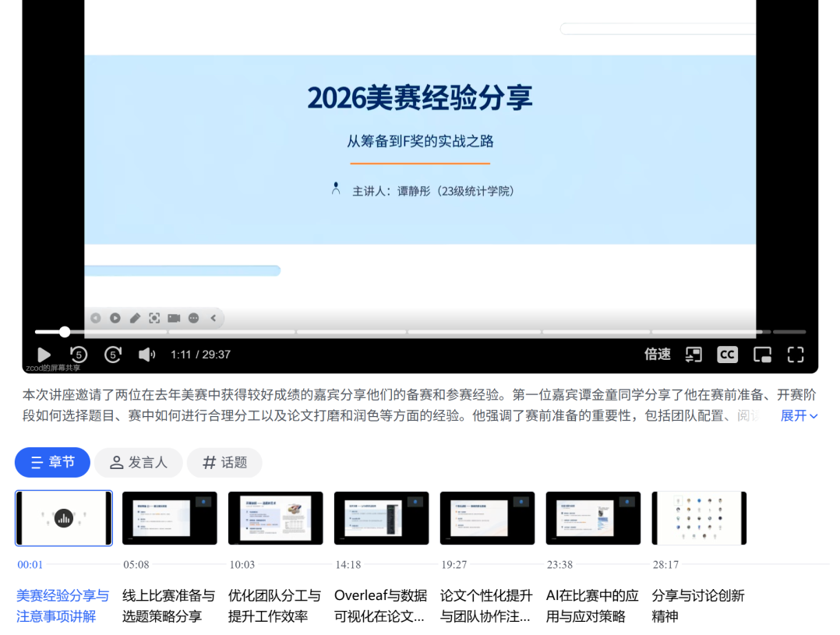Image resolution: width=840 pixels, height=635 pixels.
Task: Skip forward 5 seconds
Action: click(113, 355)
